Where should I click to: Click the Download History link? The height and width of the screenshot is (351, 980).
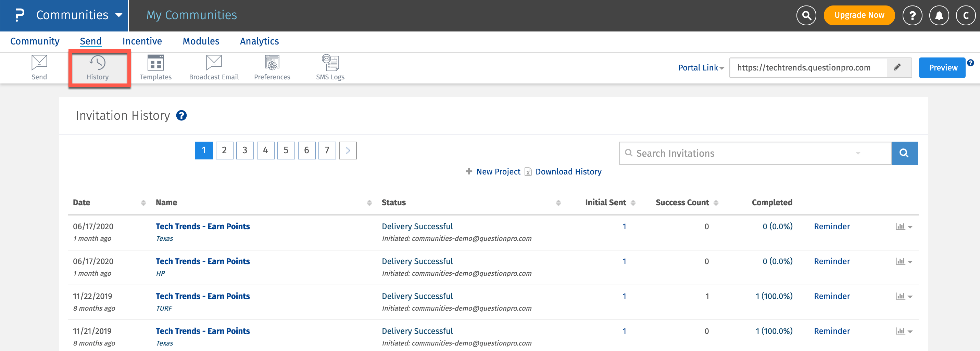[568, 172]
